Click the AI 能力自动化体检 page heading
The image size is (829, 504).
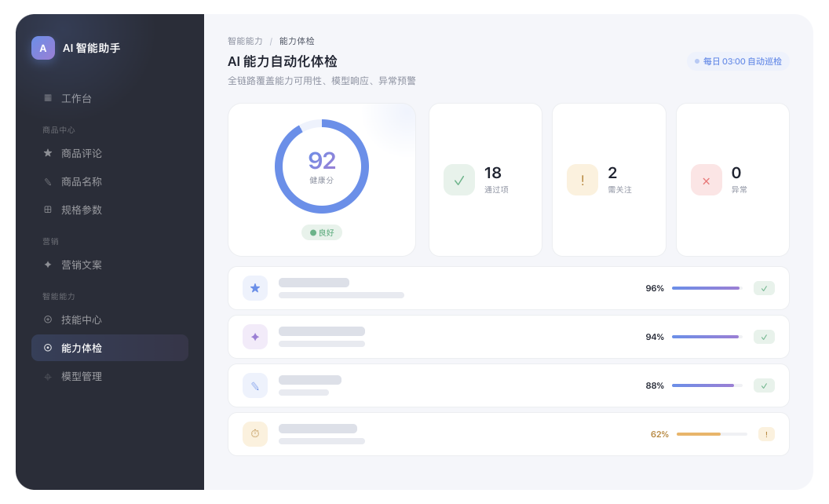tap(283, 61)
